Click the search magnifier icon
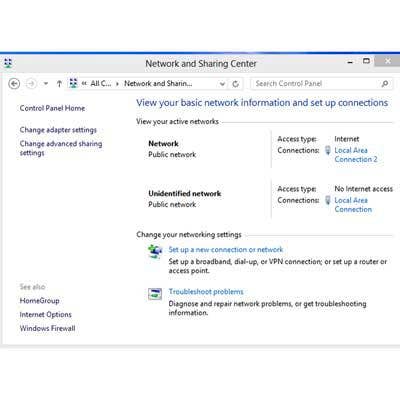Screen dimensions: 400x400 tap(385, 84)
